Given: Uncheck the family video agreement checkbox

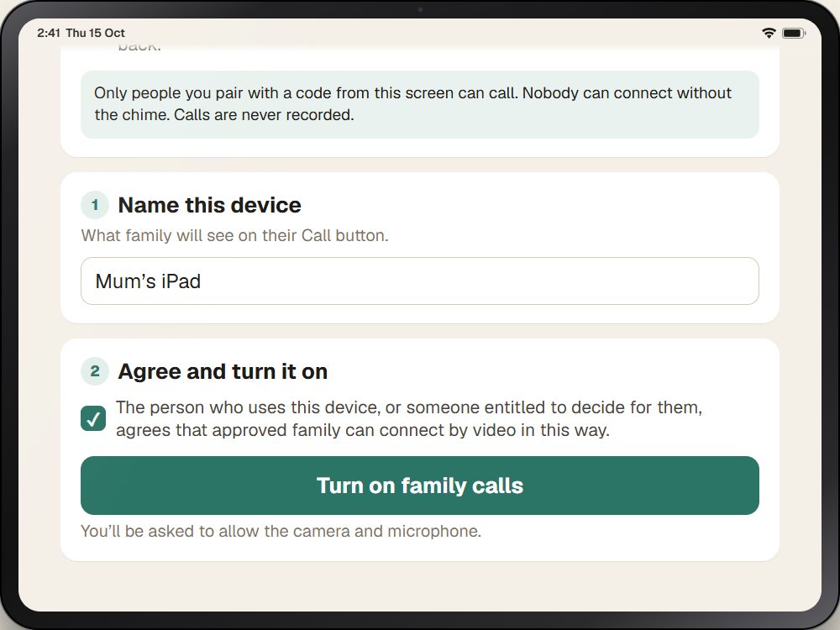Looking at the screenshot, I should 93,418.
